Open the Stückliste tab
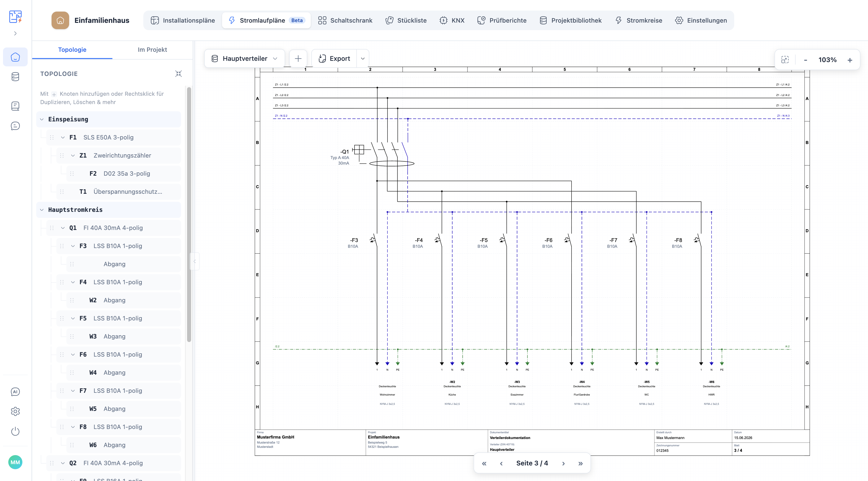This screenshot has width=868, height=481. pos(406,20)
